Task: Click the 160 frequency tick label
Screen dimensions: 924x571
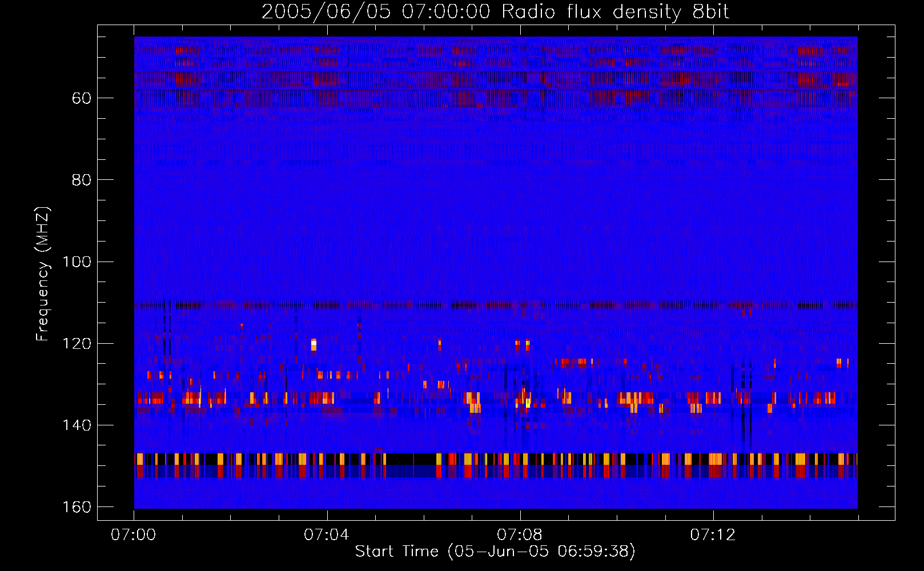Action: pyautogui.click(x=77, y=507)
